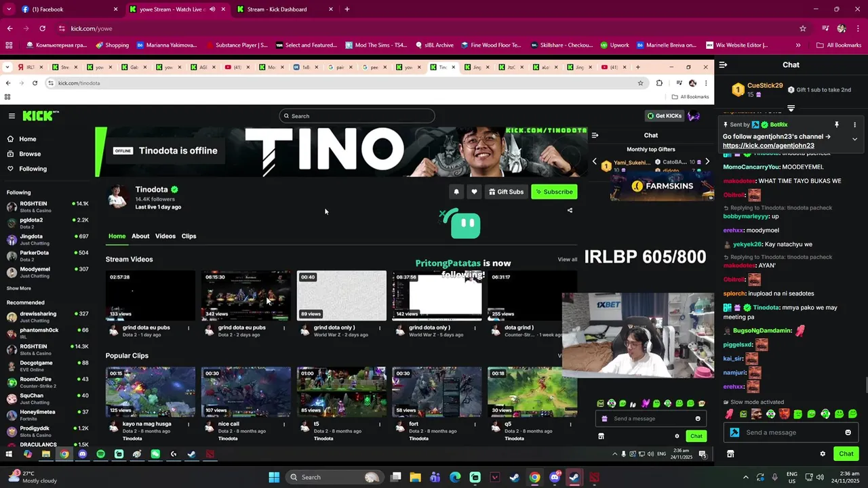Image resolution: width=868 pixels, height=488 pixels.
Task: Click the taskbar Search box
Action: click(335, 477)
